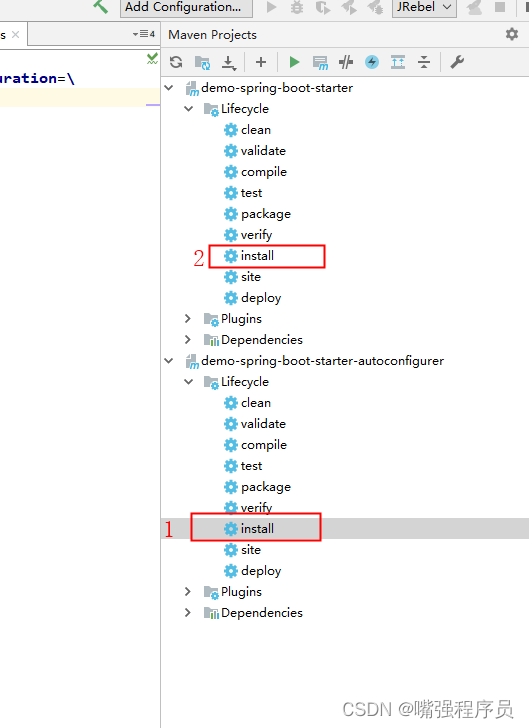Image resolution: width=529 pixels, height=728 pixels.
Task: Select package goal in demo-spring-boot-starter
Action: click(x=345, y=214)
